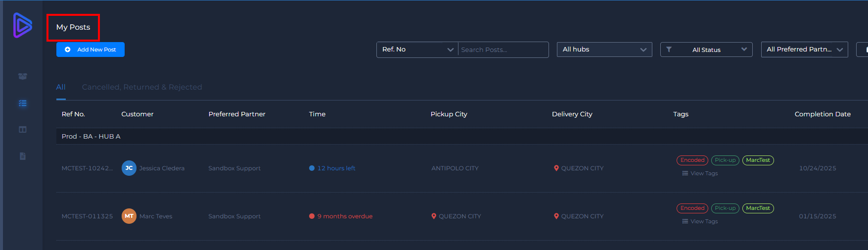Open the board layout icon in the sidebar

(23, 130)
